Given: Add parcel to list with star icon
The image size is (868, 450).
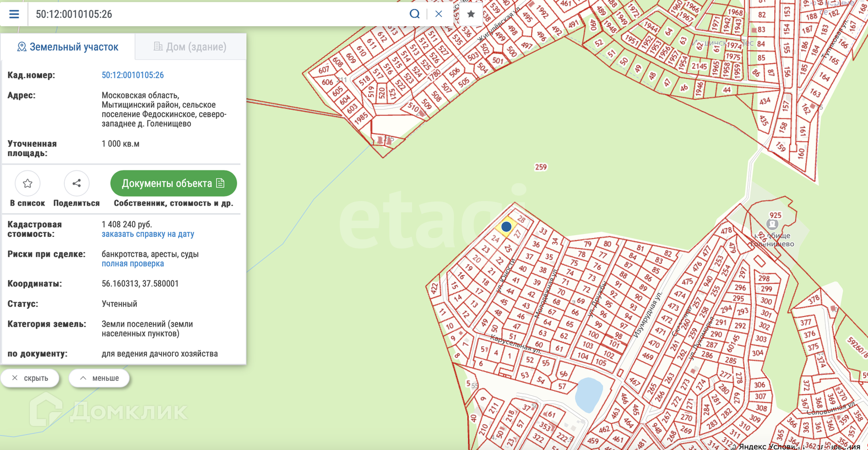Looking at the screenshot, I should [x=28, y=183].
